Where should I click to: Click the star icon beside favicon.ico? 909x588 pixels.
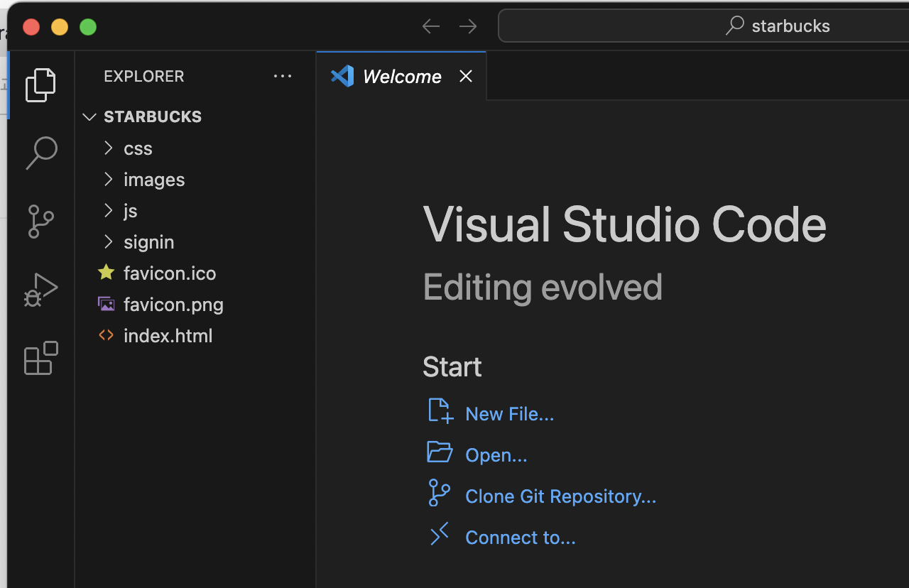point(107,273)
